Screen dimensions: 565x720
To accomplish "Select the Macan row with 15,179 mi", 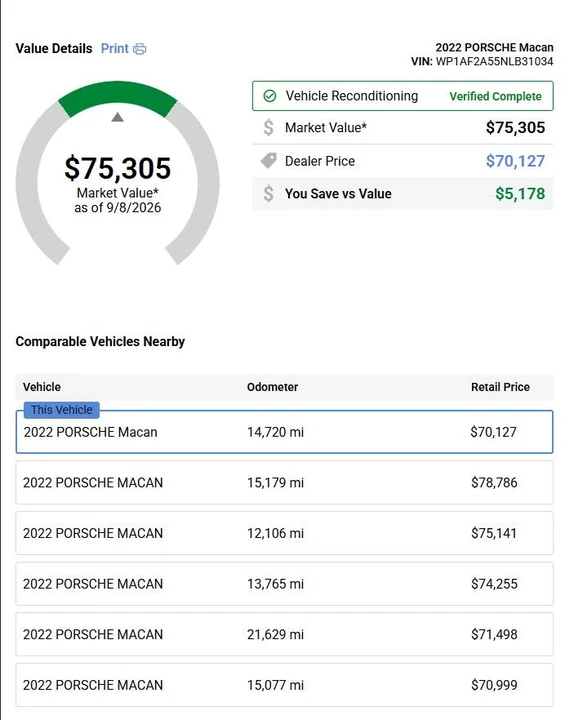I will pos(284,483).
